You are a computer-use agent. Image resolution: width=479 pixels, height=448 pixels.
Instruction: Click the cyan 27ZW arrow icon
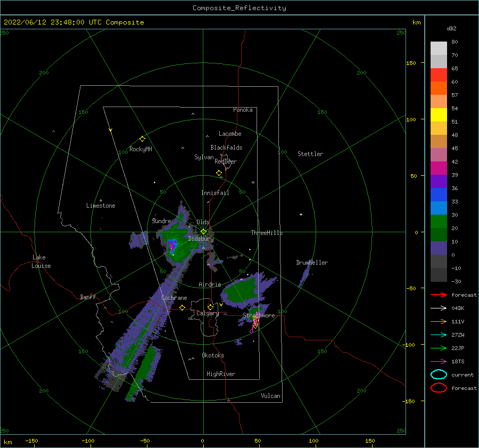tap(439, 335)
